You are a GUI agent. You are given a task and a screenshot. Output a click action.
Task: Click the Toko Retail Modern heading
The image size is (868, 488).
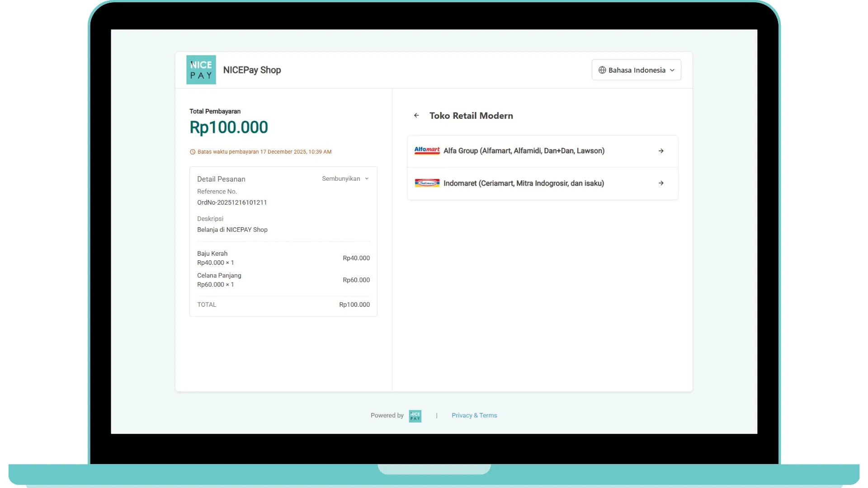click(471, 116)
